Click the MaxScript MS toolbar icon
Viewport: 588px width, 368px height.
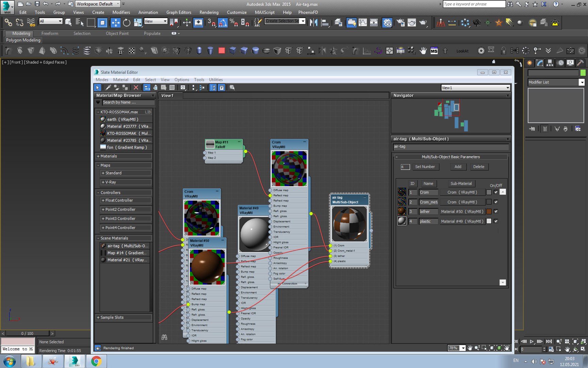tap(434, 51)
